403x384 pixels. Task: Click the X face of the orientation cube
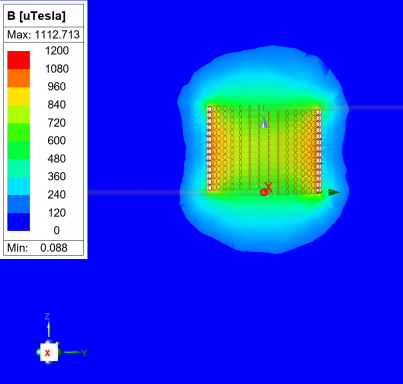tap(49, 352)
